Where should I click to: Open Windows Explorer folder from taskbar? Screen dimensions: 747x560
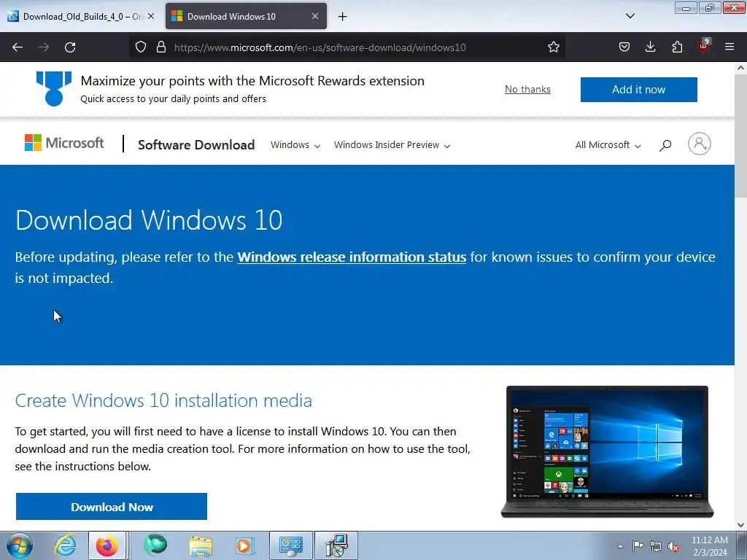[201, 545]
